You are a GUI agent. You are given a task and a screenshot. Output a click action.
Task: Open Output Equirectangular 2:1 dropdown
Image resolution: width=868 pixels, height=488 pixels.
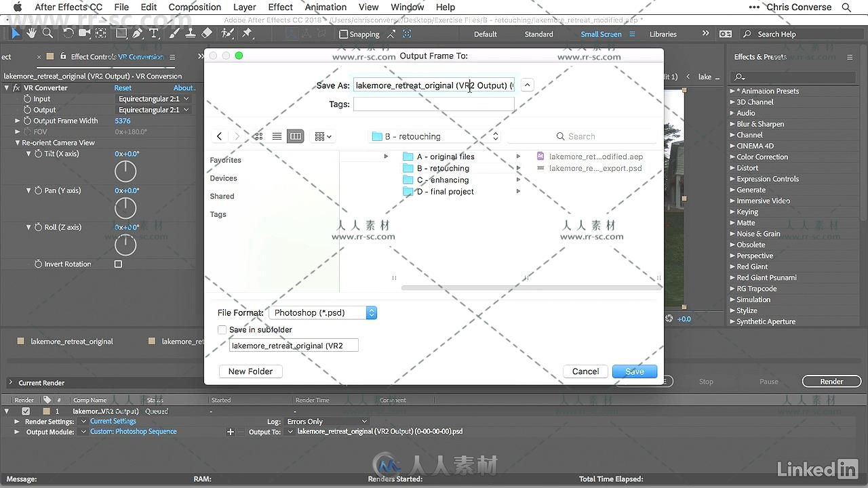pos(153,110)
